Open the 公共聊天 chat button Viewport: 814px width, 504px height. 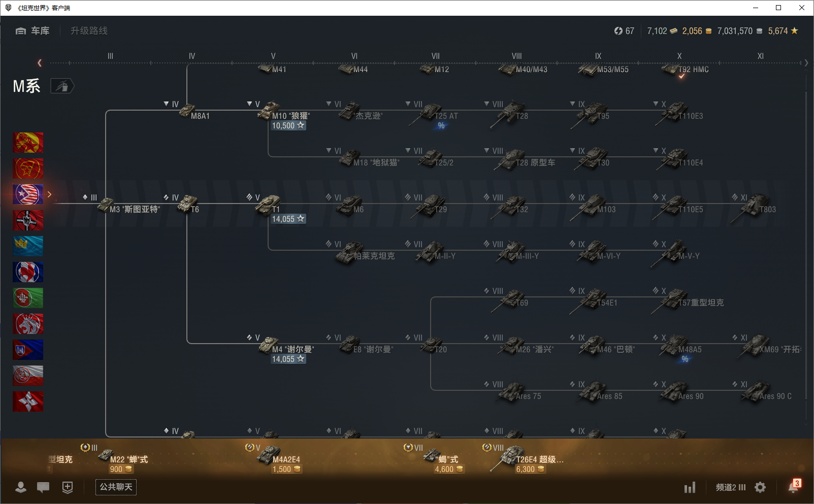[116, 487]
